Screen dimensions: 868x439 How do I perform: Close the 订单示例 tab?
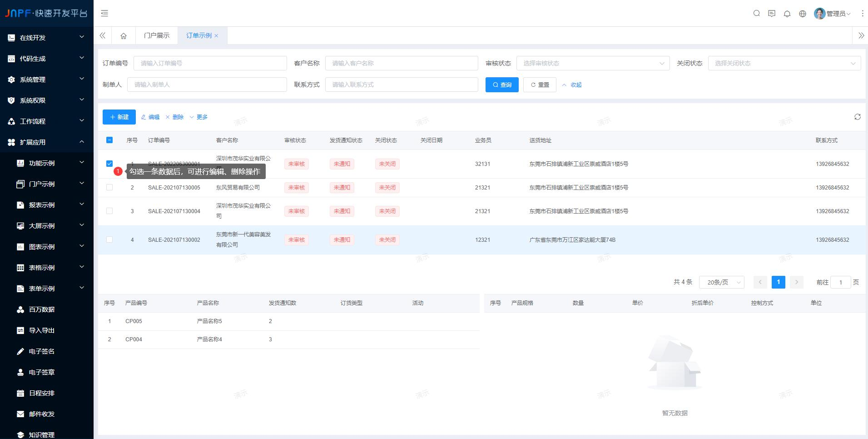pos(216,35)
